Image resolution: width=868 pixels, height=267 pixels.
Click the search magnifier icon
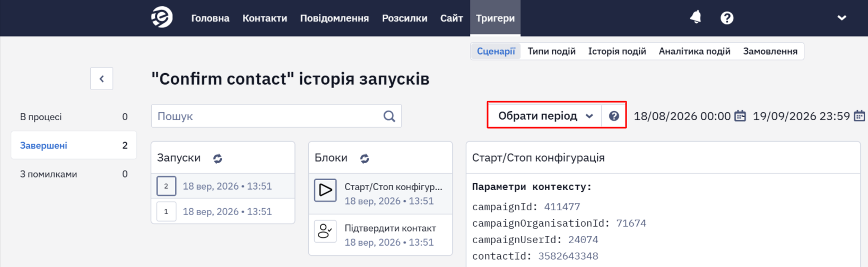click(389, 116)
